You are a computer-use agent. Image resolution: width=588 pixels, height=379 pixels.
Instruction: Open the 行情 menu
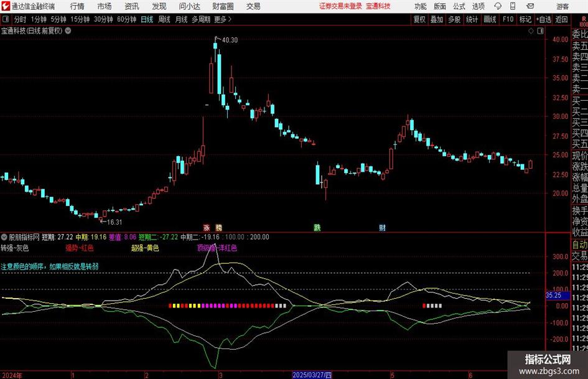[77, 6]
